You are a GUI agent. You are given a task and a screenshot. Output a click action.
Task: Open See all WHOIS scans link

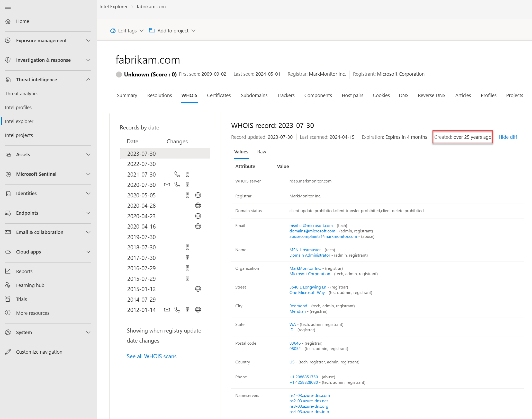(151, 356)
